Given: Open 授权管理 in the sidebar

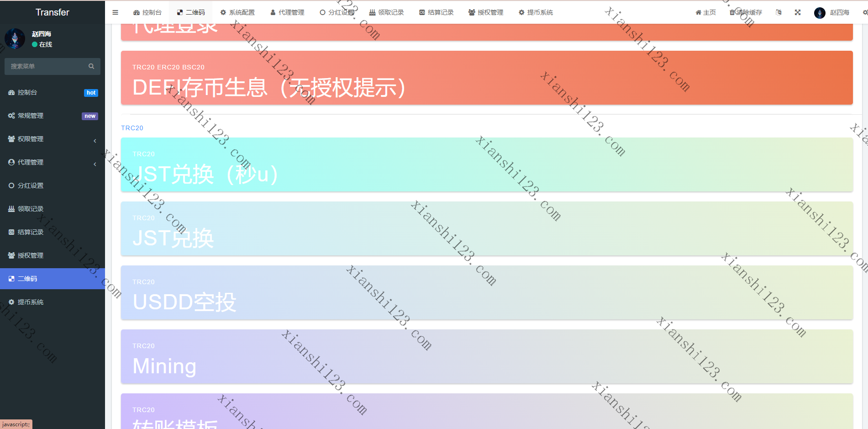Looking at the screenshot, I should click(53, 255).
